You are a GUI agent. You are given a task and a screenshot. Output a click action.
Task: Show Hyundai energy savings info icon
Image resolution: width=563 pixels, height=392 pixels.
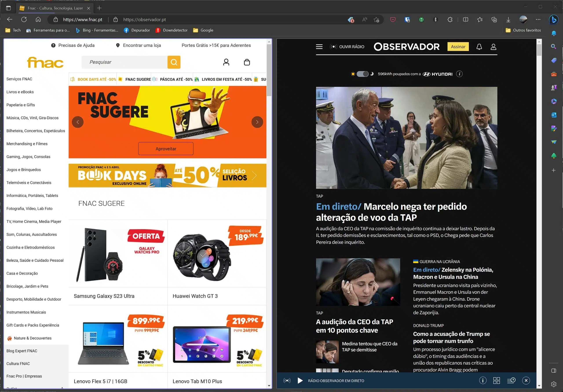coord(459,74)
